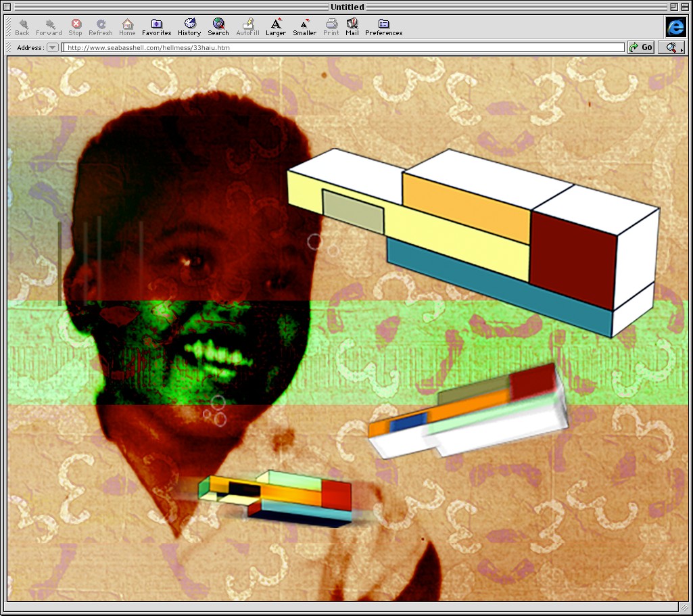Print the current page

tap(331, 27)
